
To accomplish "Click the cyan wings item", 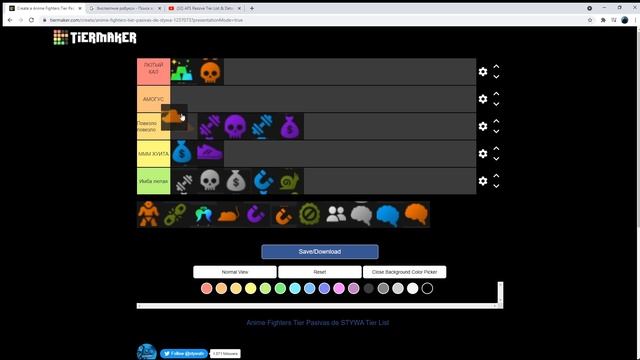I will pyautogui.click(x=202, y=214).
